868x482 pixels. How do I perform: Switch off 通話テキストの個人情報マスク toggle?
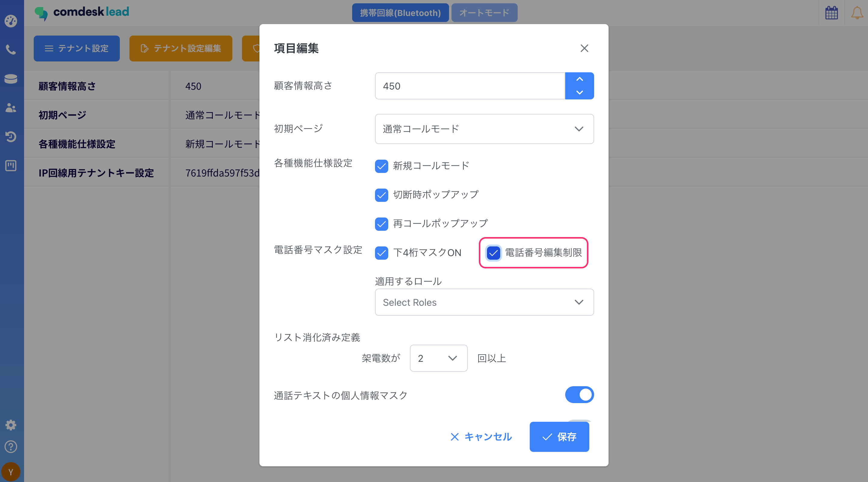point(580,395)
